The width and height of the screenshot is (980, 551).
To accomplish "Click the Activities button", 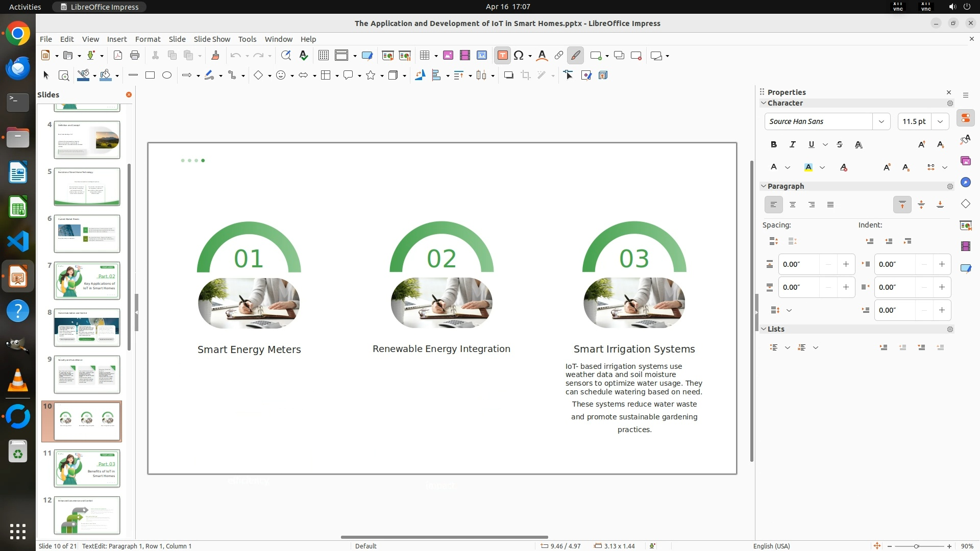I will coord(25,7).
